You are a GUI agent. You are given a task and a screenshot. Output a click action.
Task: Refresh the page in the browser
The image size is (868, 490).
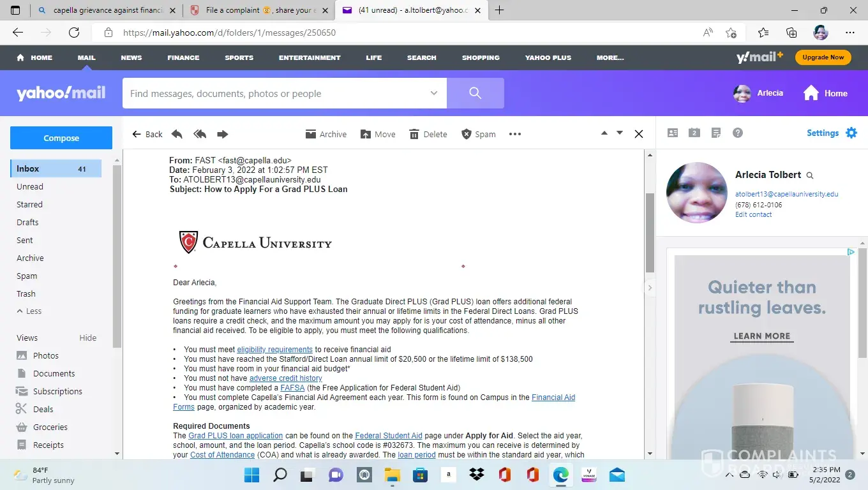74,33
